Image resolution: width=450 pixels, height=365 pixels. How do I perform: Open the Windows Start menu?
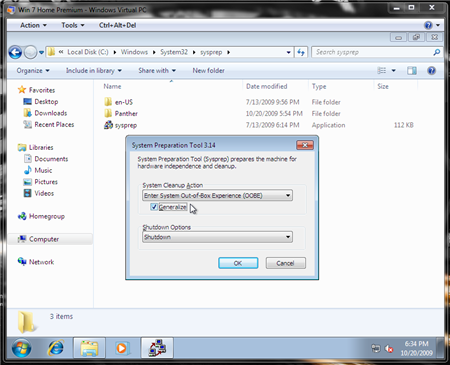tap(22, 348)
